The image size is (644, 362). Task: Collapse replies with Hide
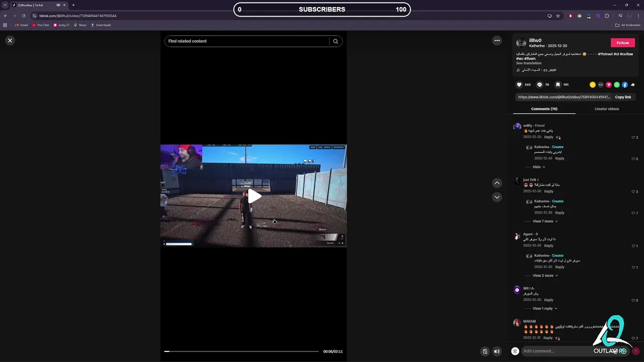coord(539,167)
